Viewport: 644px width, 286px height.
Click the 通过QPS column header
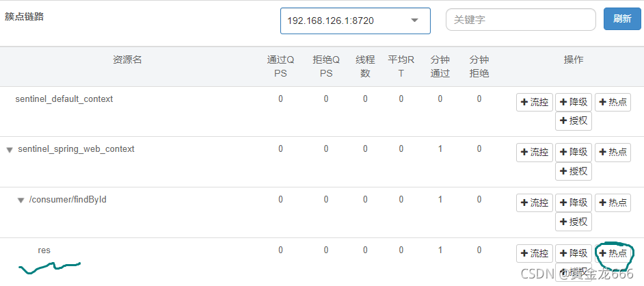coord(280,66)
